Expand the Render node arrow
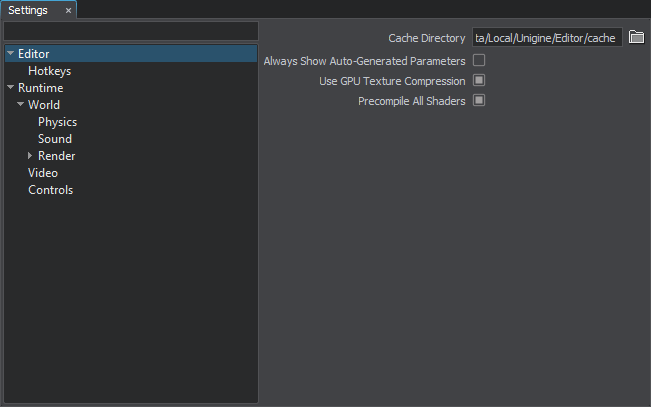The image size is (651, 407). [30, 156]
